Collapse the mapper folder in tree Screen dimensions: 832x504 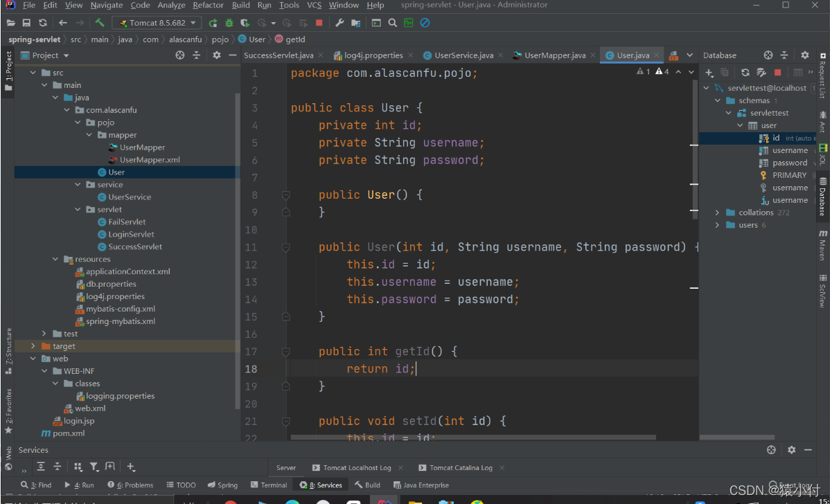[x=89, y=135]
